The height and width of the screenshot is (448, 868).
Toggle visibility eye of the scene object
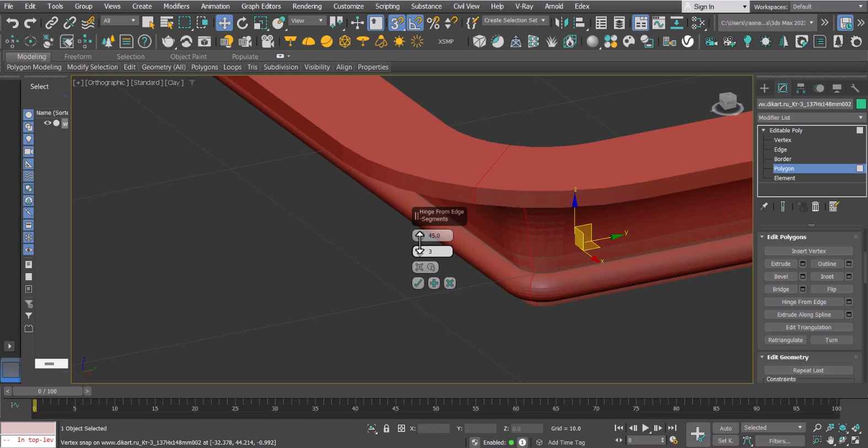47,123
